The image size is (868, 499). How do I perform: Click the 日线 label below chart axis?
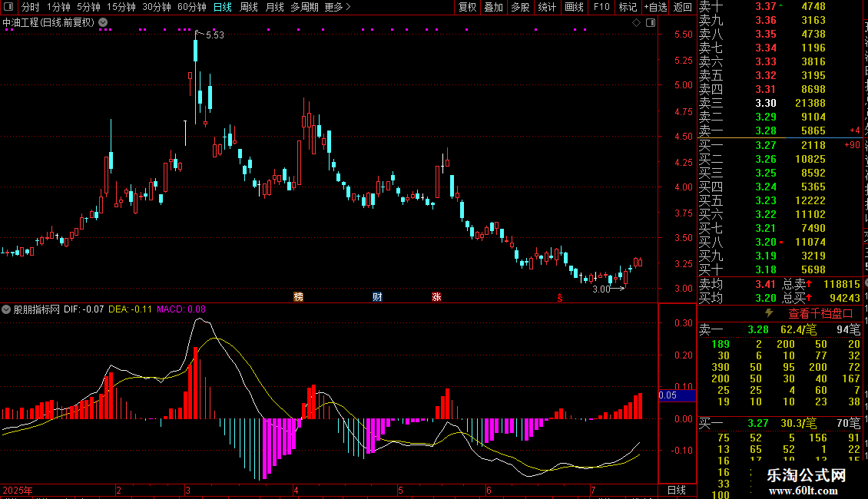[677, 490]
